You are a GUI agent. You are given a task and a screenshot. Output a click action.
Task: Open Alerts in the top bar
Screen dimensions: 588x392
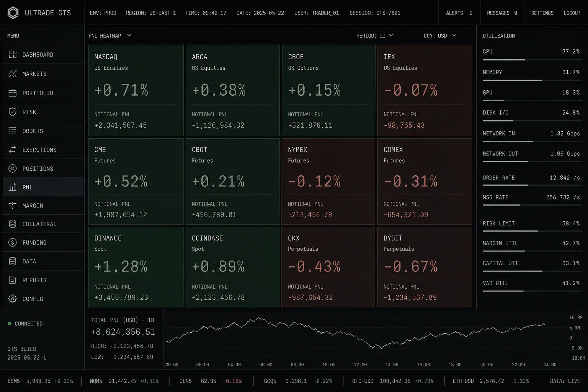click(459, 13)
